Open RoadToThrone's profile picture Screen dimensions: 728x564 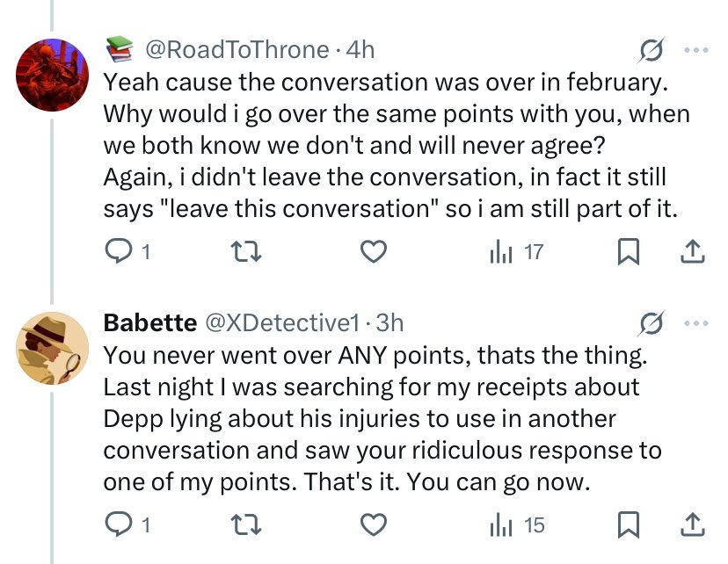[52, 74]
